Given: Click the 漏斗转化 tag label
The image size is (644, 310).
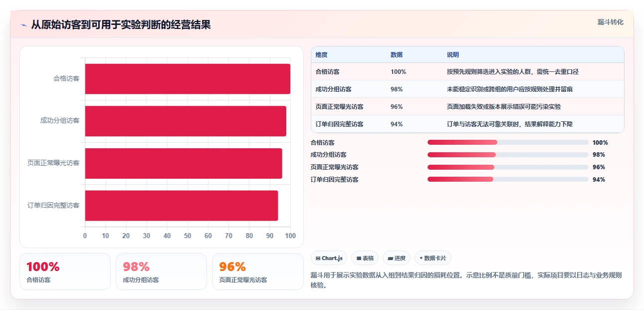Looking at the screenshot, I should [x=611, y=22].
